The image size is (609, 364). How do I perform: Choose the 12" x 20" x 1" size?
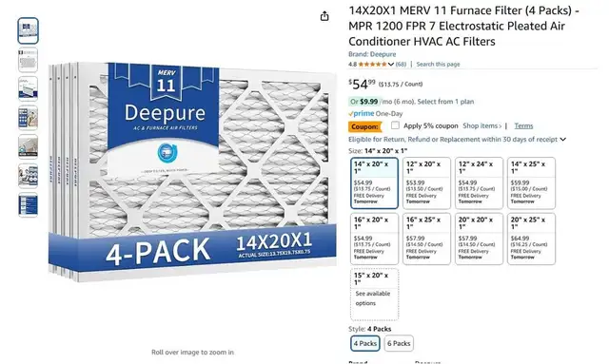(426, 183)
